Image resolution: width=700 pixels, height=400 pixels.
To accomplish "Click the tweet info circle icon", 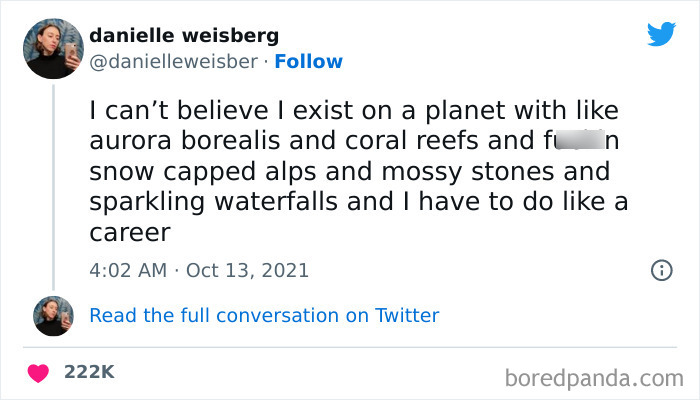I will click(660, 270).
